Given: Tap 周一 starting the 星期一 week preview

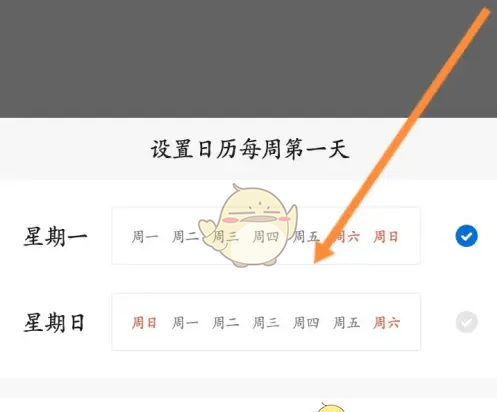Looking at the screenshot, I should (x=145, y=237).
